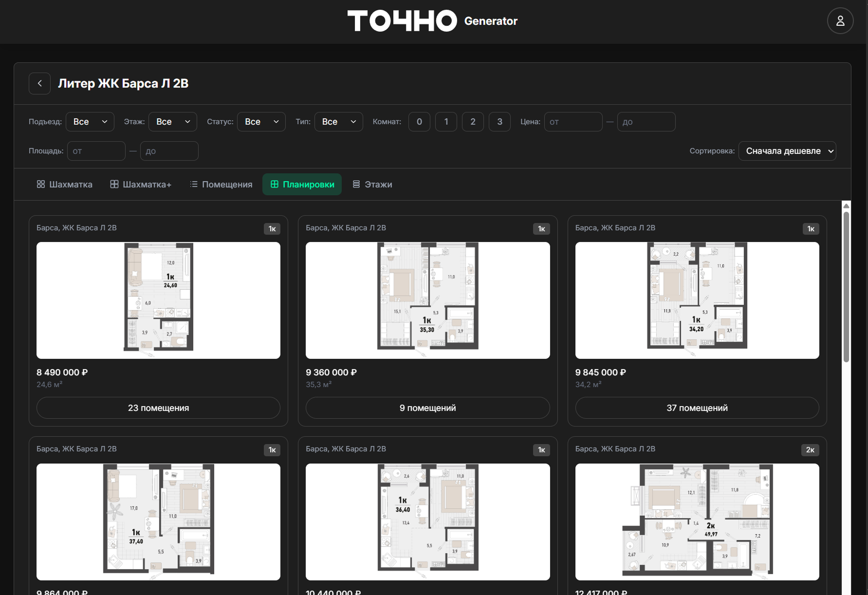Change sorting from Сначала дешевле
868x595 pixels.
pyautogui.click(x=787, y=151)
